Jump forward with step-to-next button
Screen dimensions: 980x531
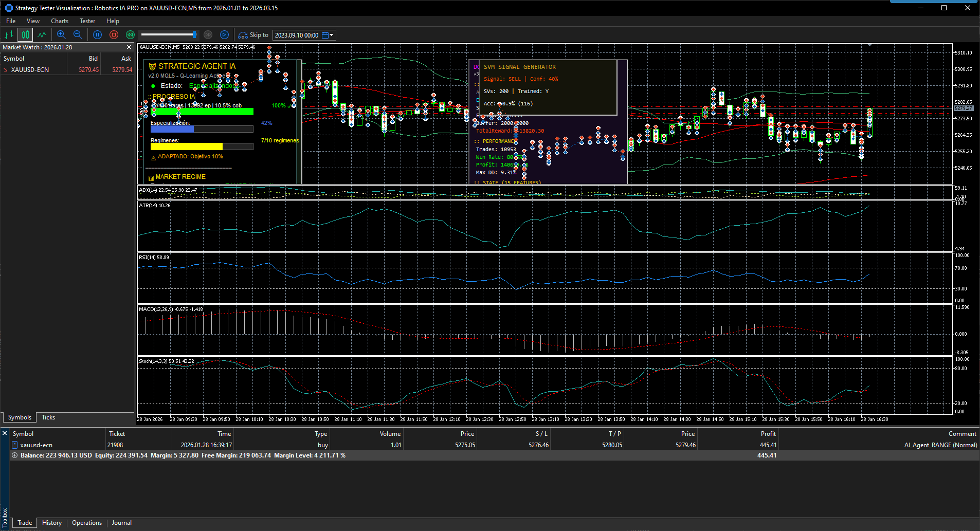224,35
